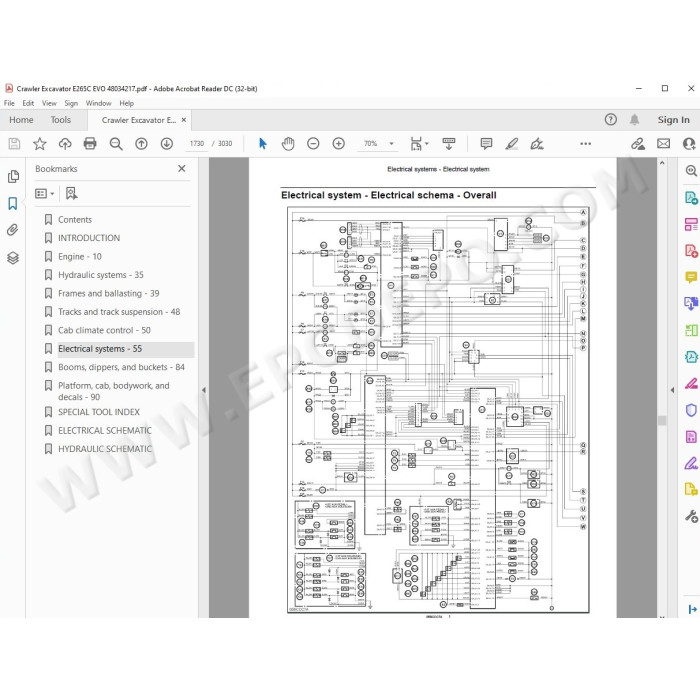Toggle page thumbnails panel
This screenshot has height=700, width=700.
(13, 176)
